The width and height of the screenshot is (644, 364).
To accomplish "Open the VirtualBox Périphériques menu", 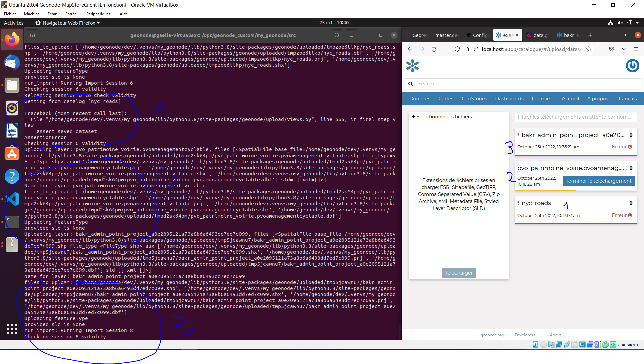I will [98, 14].
